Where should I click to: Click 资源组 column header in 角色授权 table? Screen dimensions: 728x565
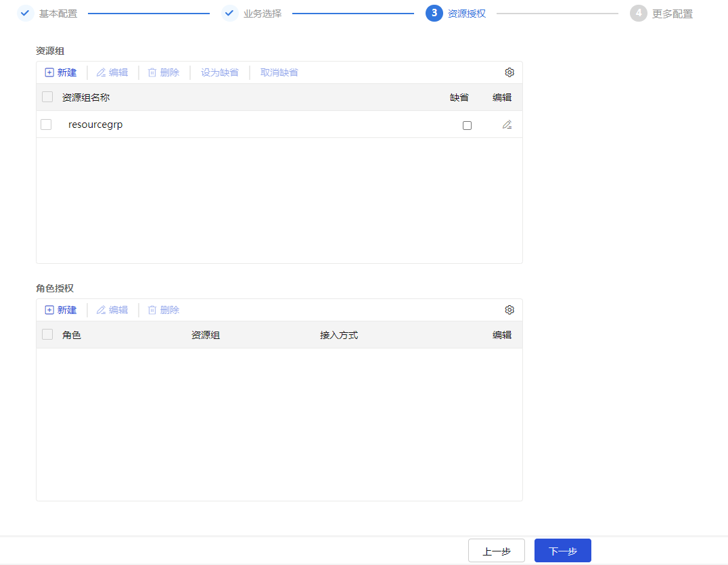205,335
